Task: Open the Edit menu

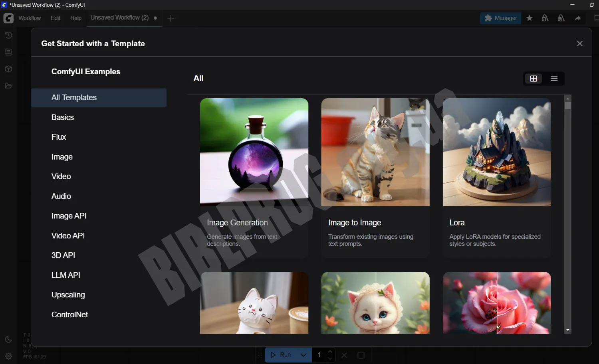Action: (x=56, y=18)
